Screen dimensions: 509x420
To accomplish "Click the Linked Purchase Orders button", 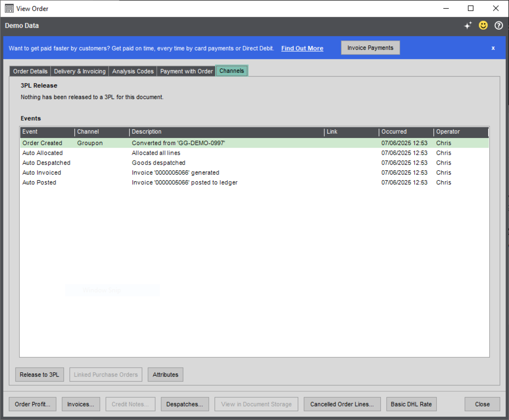I will [106, 375].
